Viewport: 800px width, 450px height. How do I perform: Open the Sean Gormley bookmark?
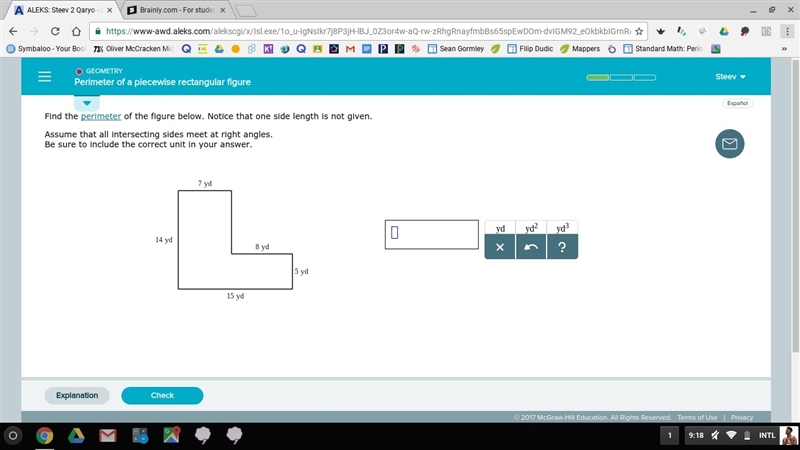click(x=456, y=49)
